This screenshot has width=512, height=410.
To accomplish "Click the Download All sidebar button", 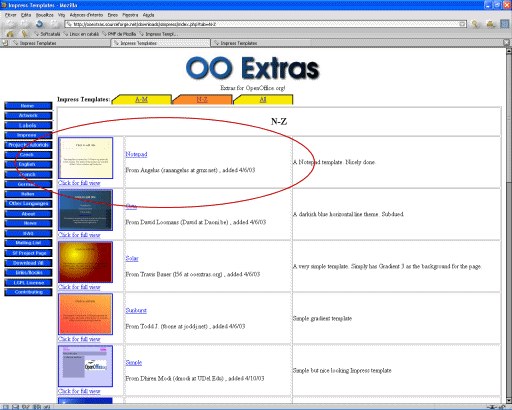I will [28, 263].
